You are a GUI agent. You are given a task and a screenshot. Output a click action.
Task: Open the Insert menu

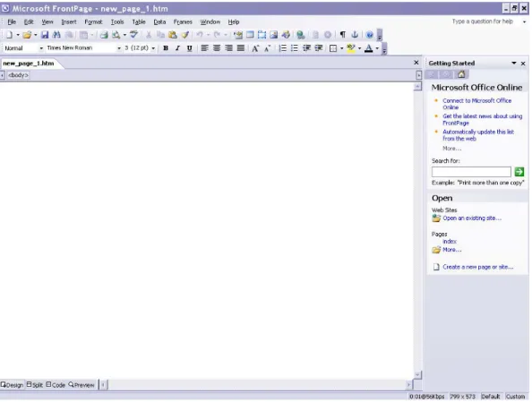click(69, 21)
